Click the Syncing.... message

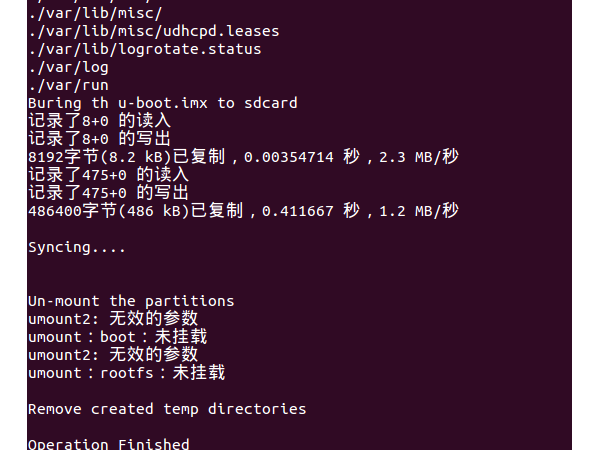(77, 247)
